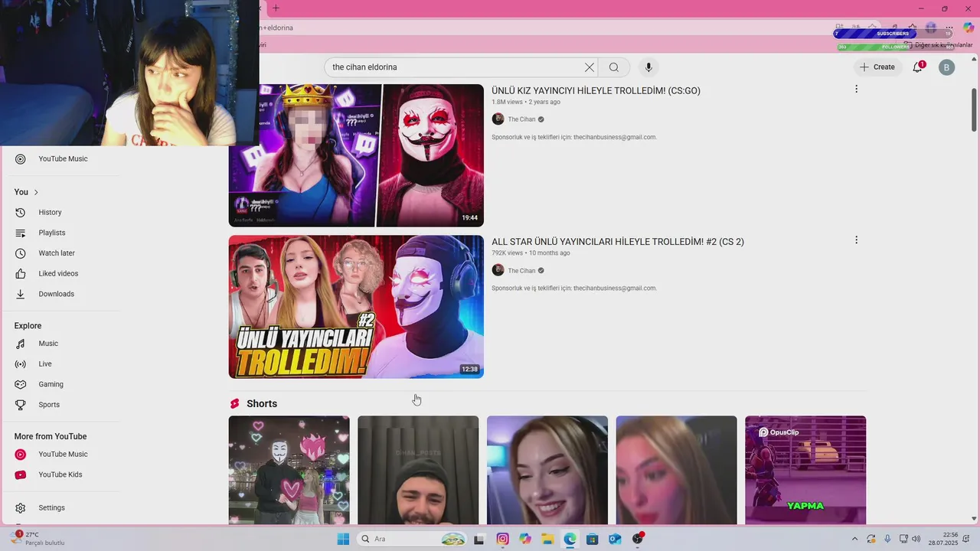Open volume control in system tray

coord(917,539)
